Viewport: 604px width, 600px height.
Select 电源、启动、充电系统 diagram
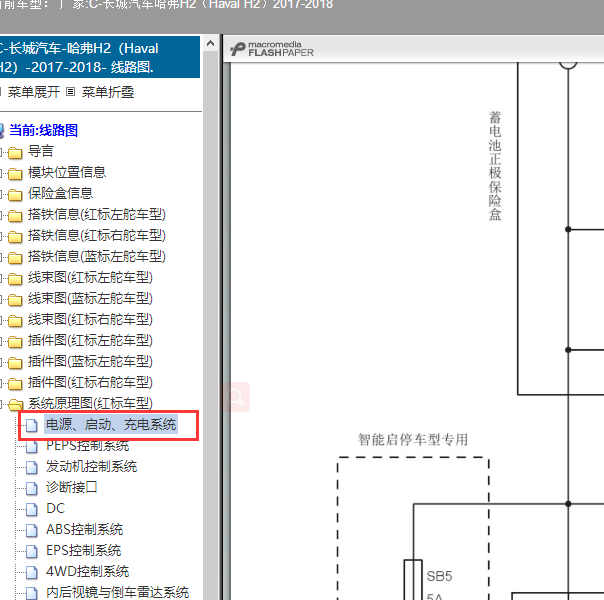(x=111, y=424)
